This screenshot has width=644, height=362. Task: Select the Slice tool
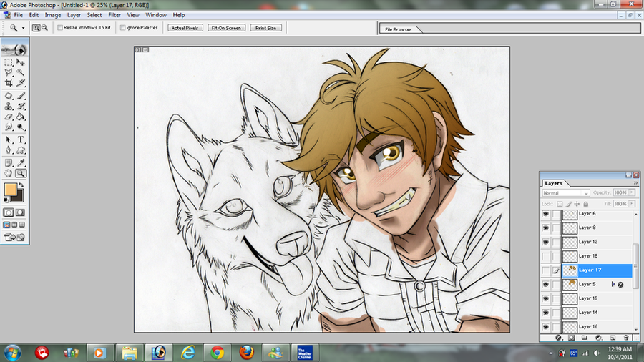21,83
